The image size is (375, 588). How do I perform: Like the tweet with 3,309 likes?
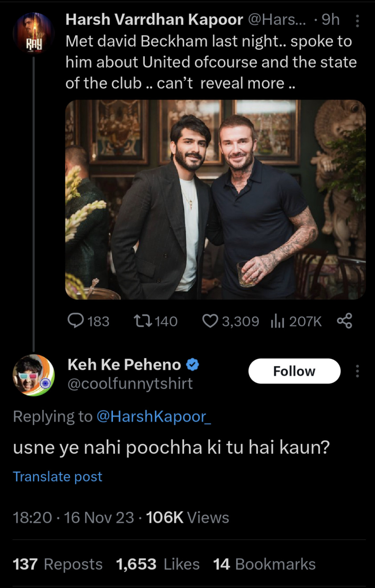210,321
